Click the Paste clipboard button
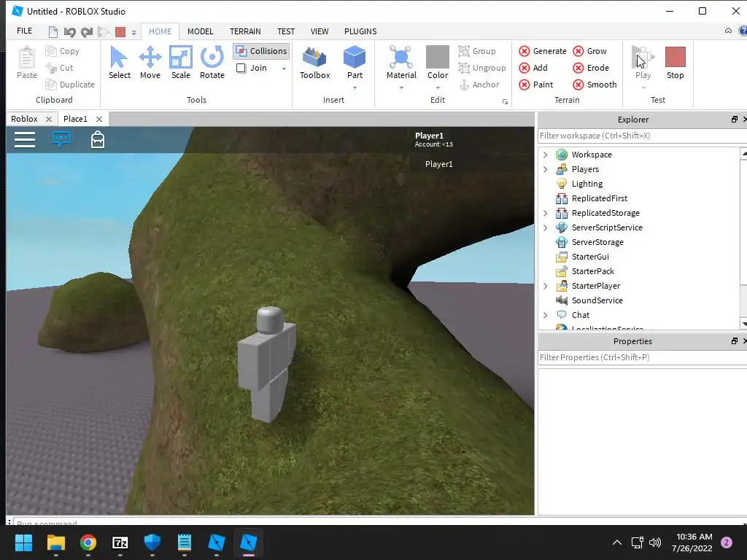747x560 pixels. (x=27, y=63)
